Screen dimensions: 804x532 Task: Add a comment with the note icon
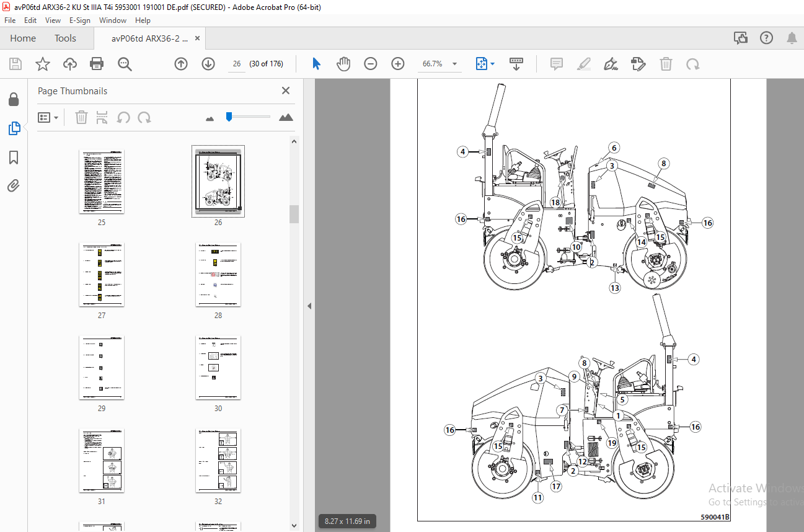point(557,64)
